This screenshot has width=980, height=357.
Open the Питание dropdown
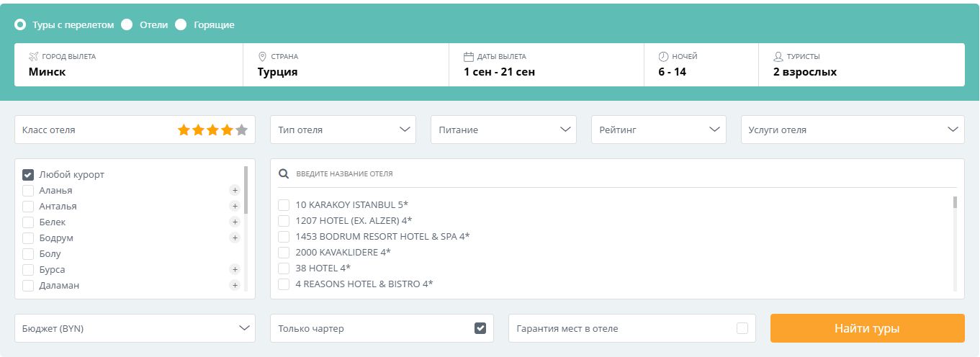tap(503, 130)
